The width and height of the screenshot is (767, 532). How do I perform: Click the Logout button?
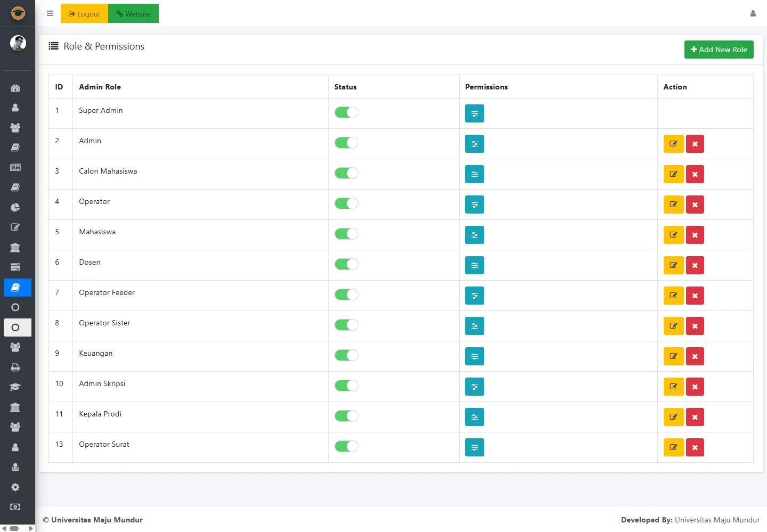click(x=84, y=14)
